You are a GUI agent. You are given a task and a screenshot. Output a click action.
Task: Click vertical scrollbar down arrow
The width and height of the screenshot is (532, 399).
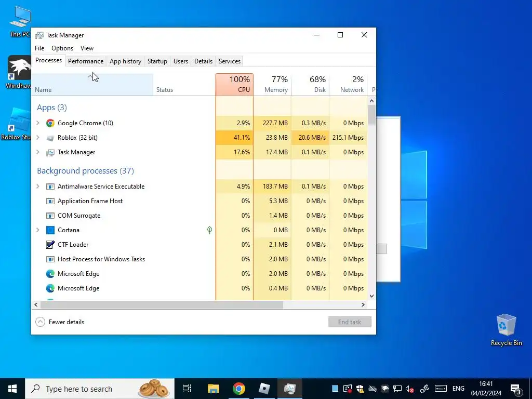click(371, 296)
